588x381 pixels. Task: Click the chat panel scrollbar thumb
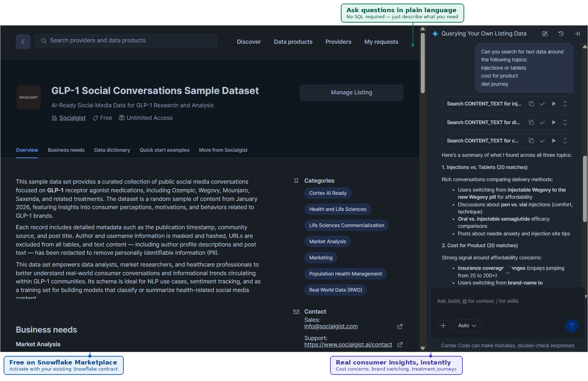point(585,189)
